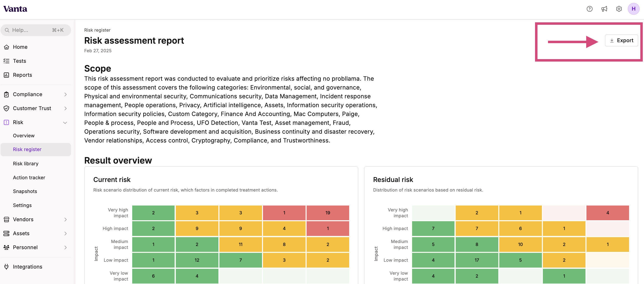The width and height of the screenshot is (644, 284).
Task: Click the Tests checklist icon
Action: (x=7, y=61)
